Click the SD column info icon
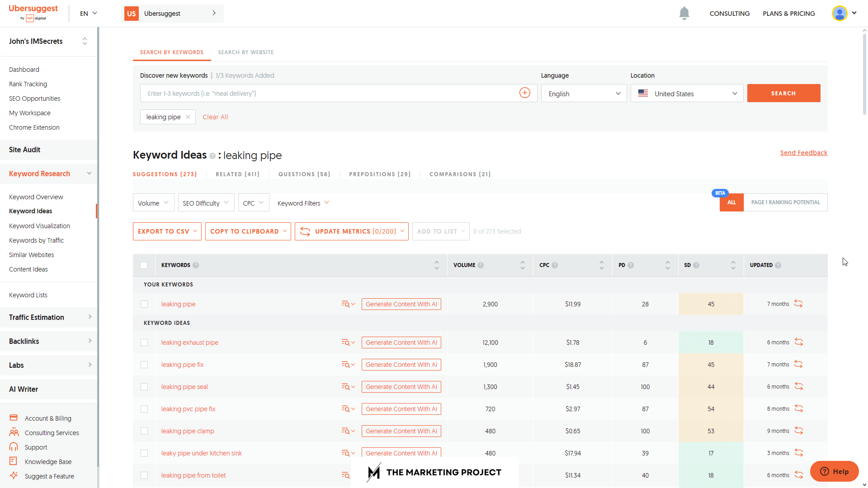This screenshot has height=488, width=868. 696,265
